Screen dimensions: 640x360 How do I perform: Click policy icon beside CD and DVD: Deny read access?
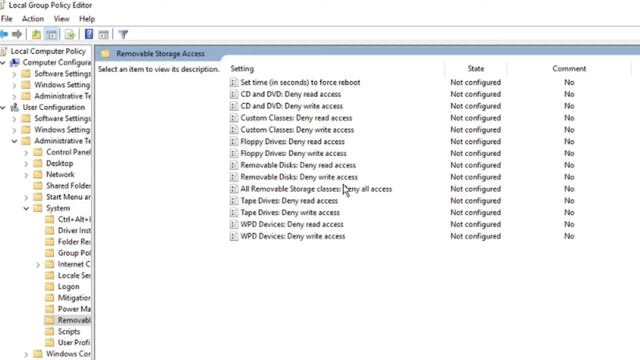(234, 94)
